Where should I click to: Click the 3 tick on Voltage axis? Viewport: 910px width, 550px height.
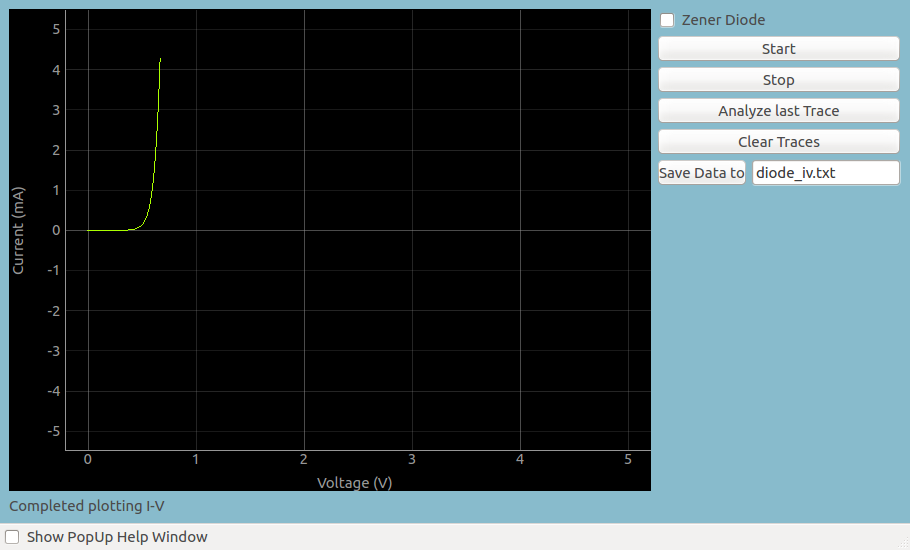click(412, 459)
